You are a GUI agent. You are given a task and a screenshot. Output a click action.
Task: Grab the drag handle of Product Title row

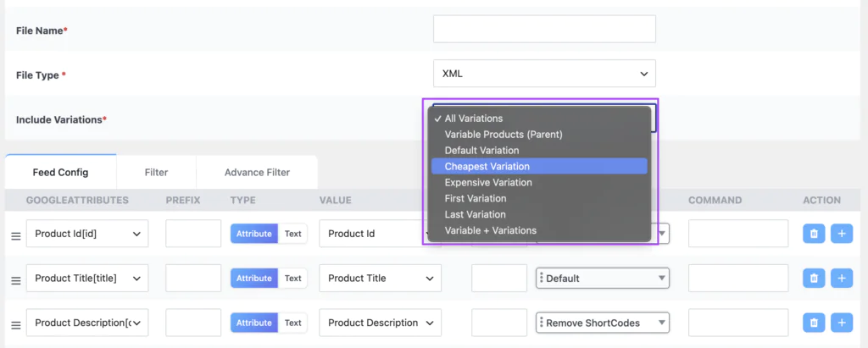tap(16, 281)
